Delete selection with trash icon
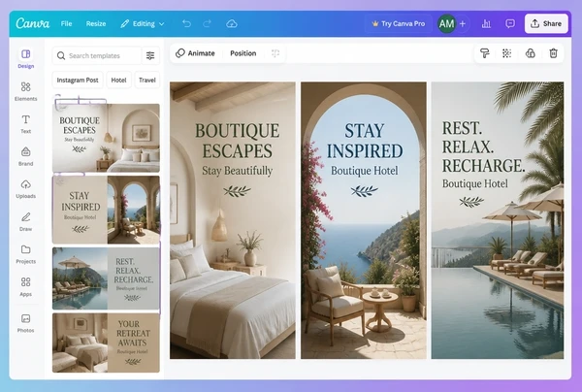Image resolution: width=582 pixels, height=392 pixels. (554, 53)
